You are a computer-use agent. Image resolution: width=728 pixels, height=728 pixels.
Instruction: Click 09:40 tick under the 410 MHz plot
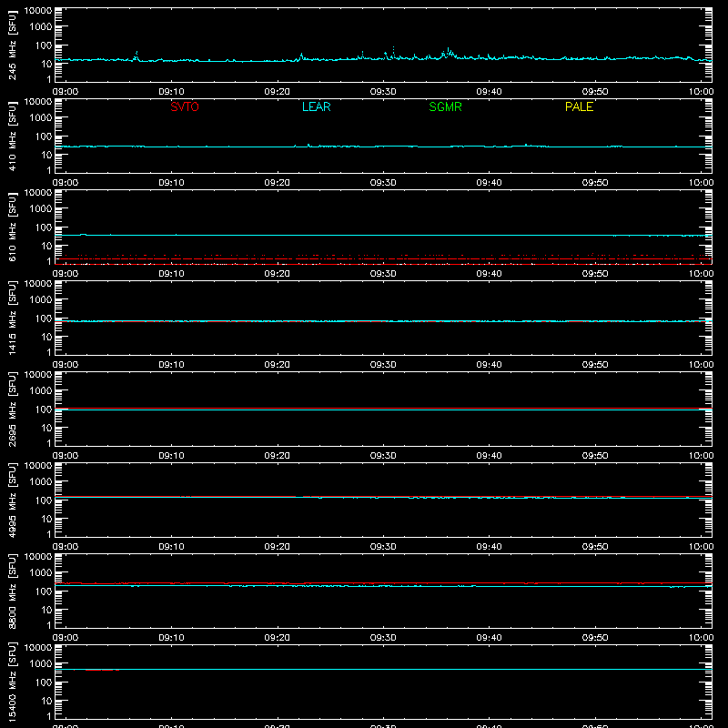[489, 183]
